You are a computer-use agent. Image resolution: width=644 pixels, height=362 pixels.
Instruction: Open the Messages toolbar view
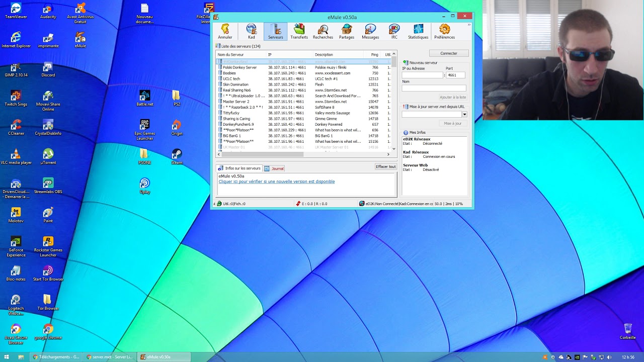click(x=370, y=31)
